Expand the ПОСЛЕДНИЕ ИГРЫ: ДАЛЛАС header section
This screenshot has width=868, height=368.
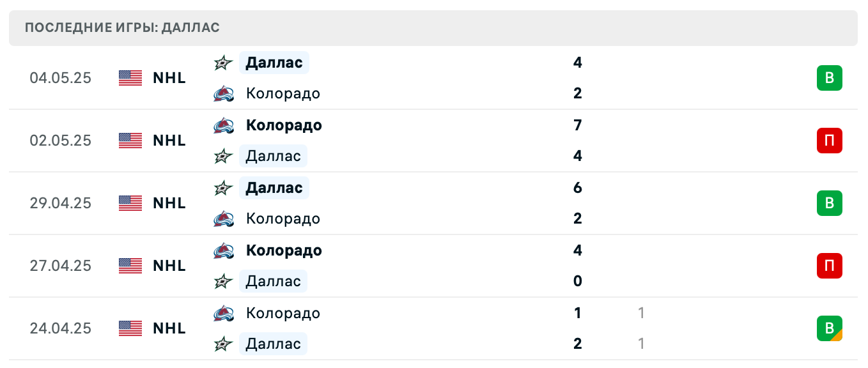click(121, 27)
